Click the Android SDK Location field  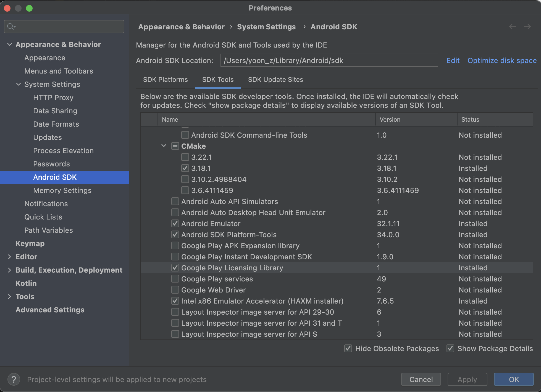coord(329,61)
